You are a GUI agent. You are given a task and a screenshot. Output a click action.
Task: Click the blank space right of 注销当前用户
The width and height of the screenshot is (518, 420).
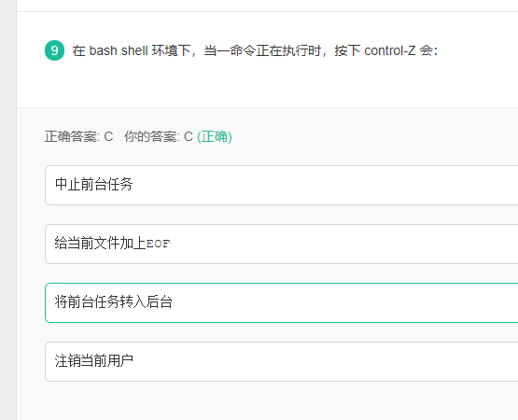[x=324, y=361]
